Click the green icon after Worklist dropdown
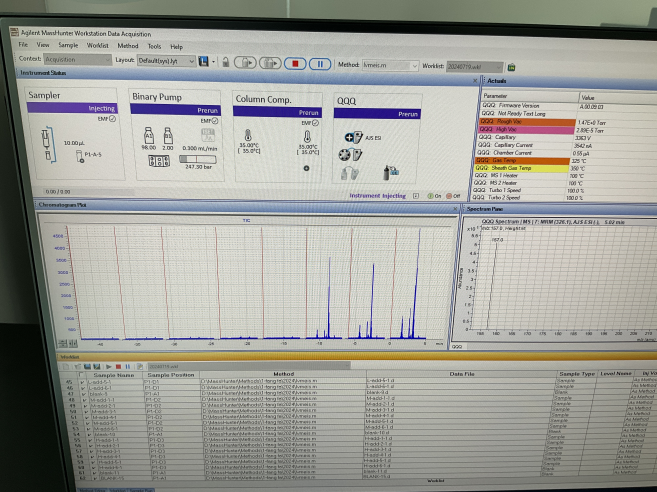 (x=511, y=67)
